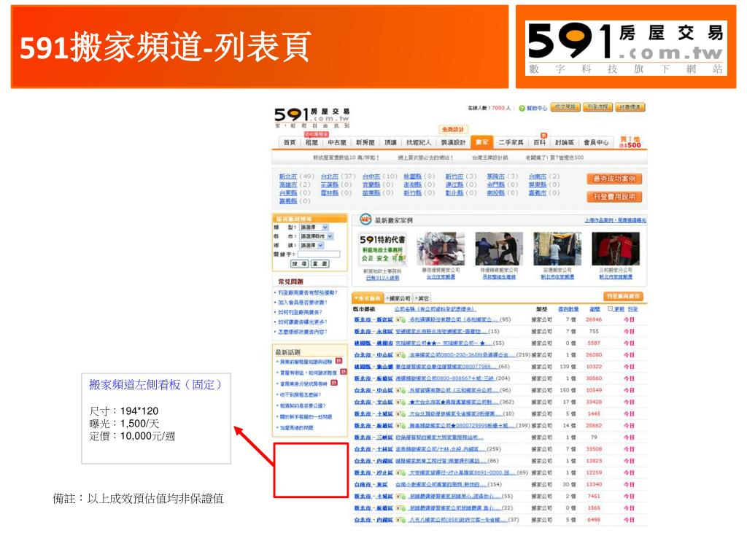Switch to the 搬家公司 list tab

point(399,298)
